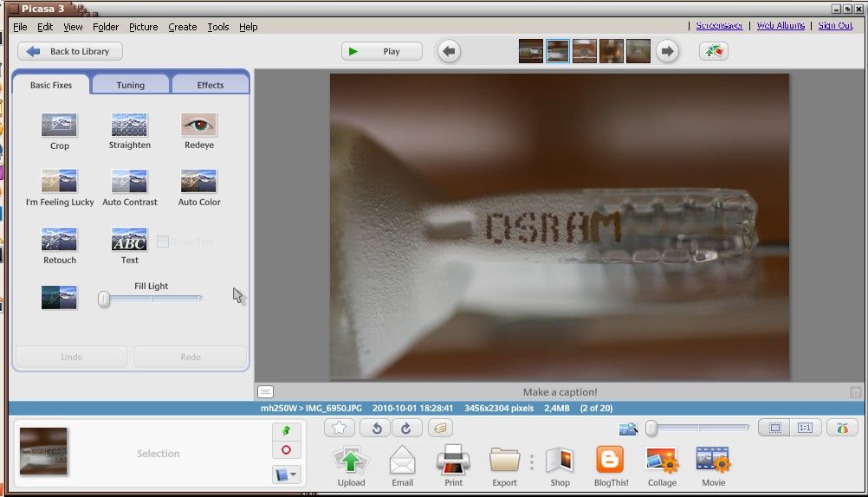Clear selection with red circle button
Image resolution: width=868 pixels, height=497 pixels.
(x=286, y=450)
